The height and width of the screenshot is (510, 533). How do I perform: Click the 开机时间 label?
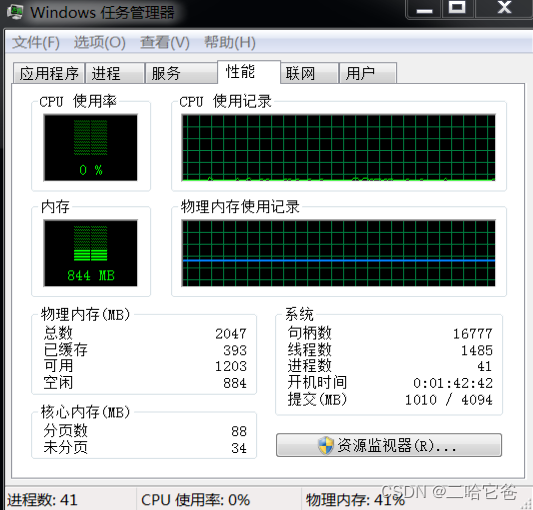[x=317, y=382]
